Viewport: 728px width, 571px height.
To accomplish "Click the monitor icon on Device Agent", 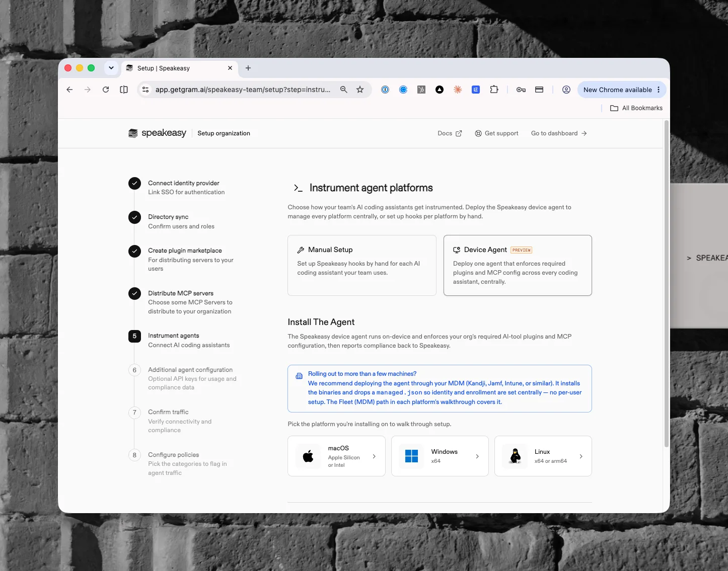I will click(x=457, y=250).
